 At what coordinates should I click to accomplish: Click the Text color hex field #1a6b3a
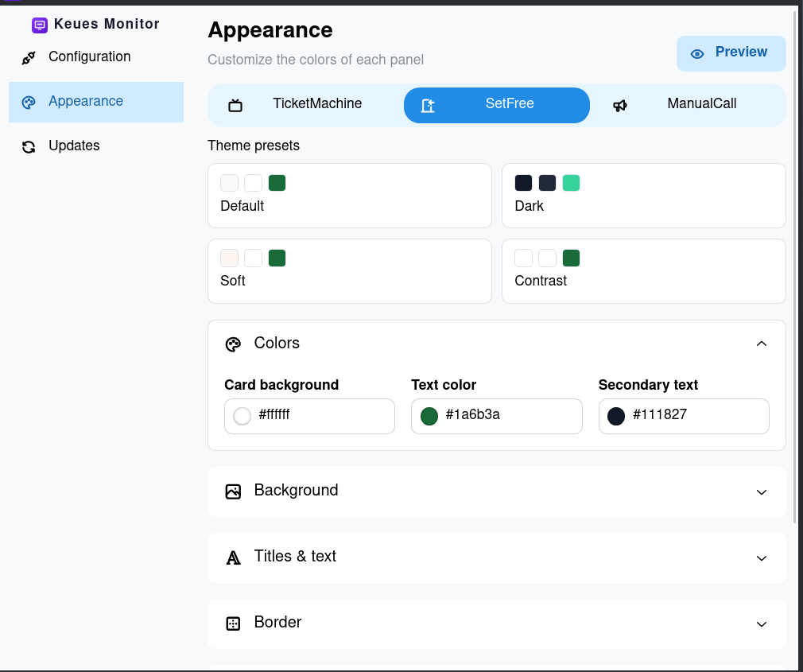(497, 416)
